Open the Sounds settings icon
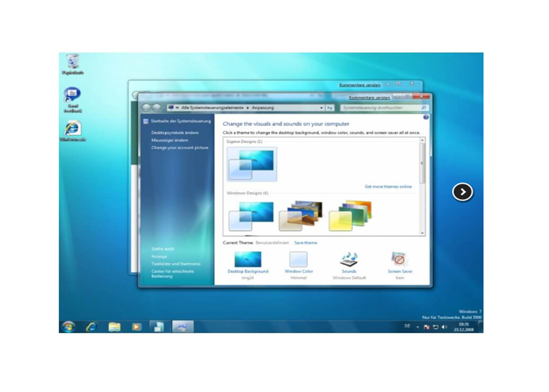 click(x=349, y=259)
